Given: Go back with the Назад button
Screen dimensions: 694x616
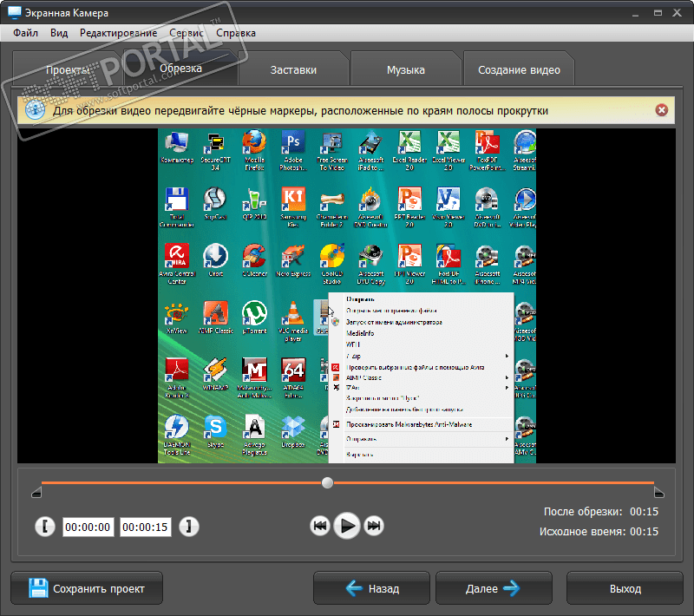Looking at the screenshot, I should click(372, 588).
